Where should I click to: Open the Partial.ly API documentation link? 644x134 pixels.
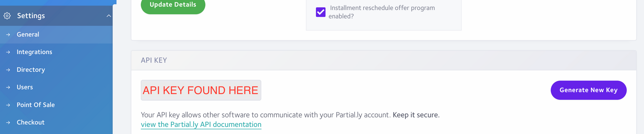point(201,125)
